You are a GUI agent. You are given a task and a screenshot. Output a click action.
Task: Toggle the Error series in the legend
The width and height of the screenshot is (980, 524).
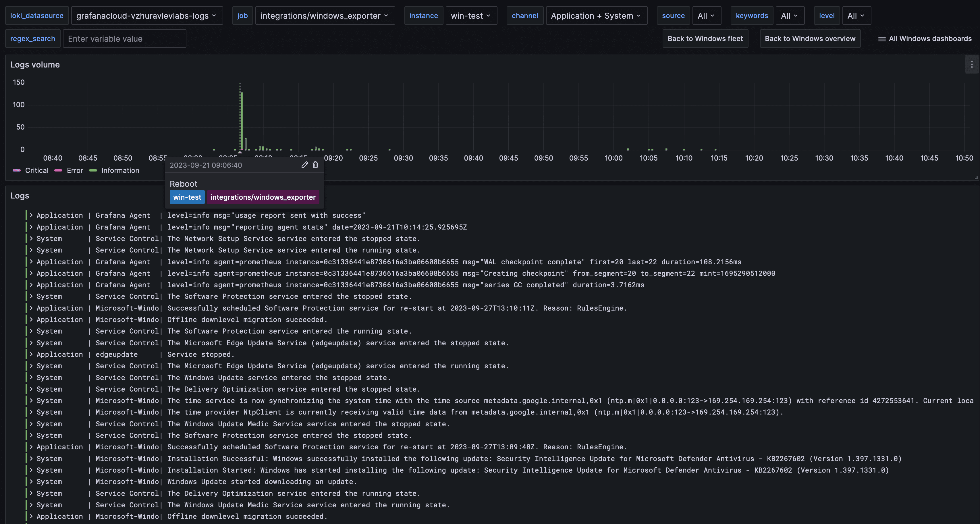pos(75,170)
